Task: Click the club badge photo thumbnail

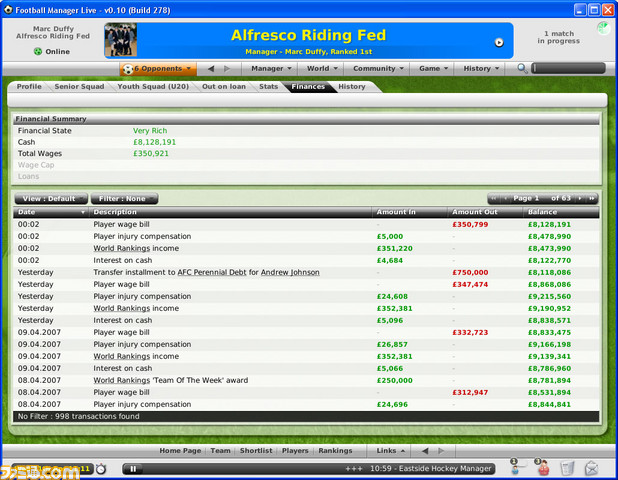Action: click(121, 40)
